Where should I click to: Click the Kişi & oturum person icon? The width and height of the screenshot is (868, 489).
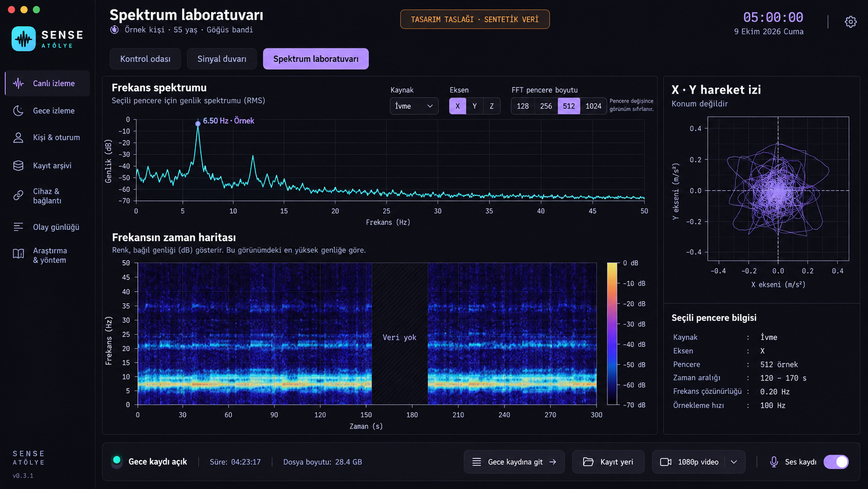[18, 138]
